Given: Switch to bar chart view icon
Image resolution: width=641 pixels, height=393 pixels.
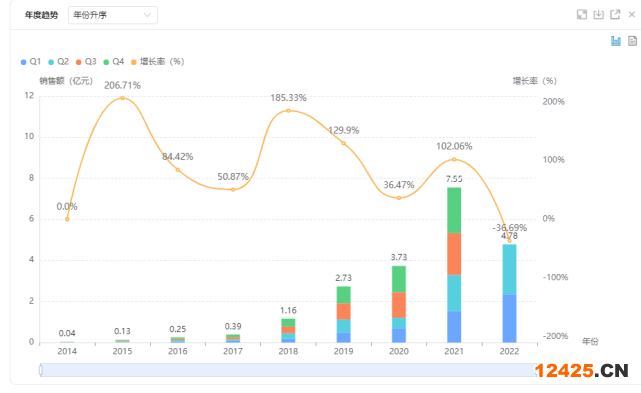Looking at the screenshot, I should (616, 41).
